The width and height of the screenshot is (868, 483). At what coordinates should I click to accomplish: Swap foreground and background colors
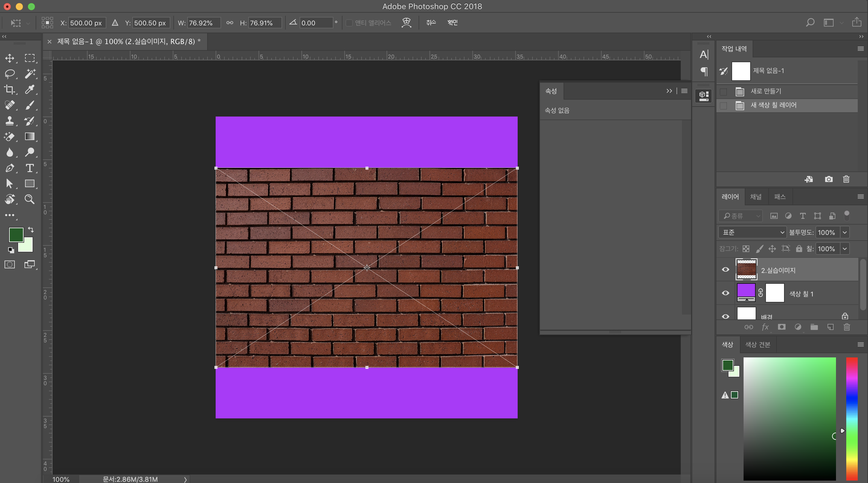tap(31, 230)
